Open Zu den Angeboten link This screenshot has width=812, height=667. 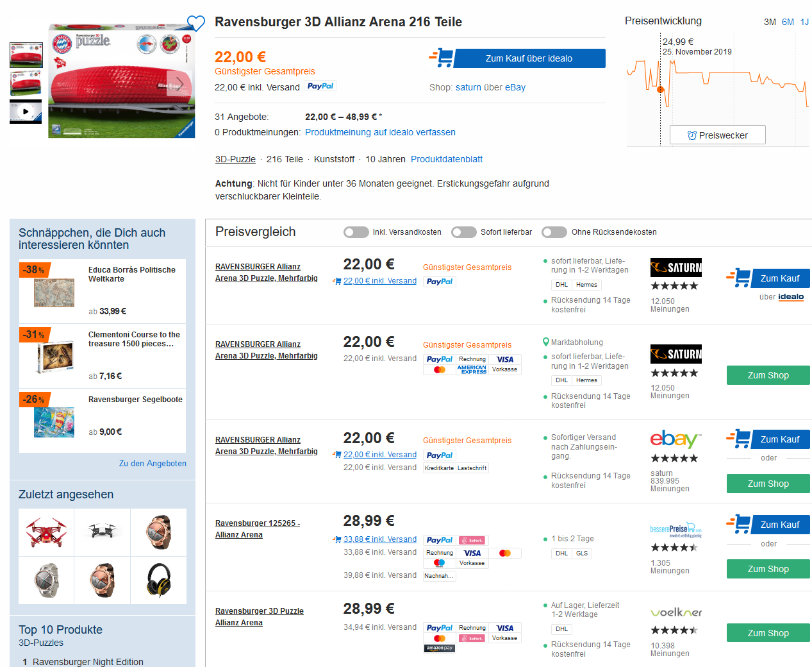point(153,464)
